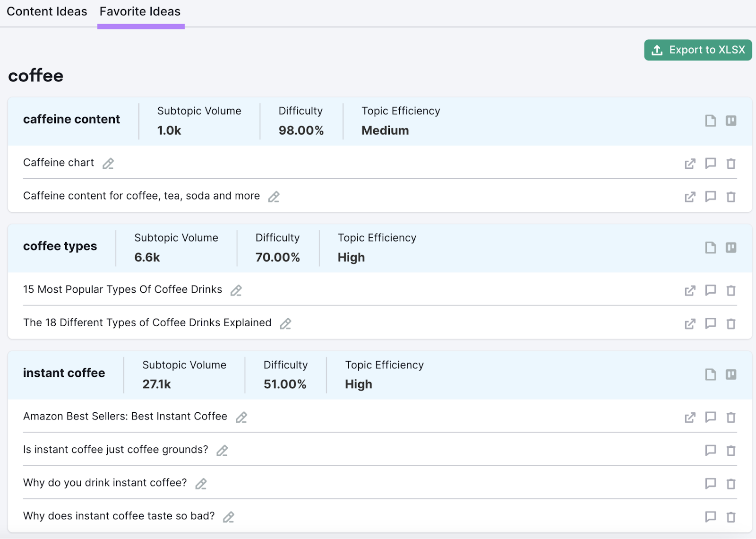Switch to the Content Ideas tab
The height and width of the screenshot is (539, 756).
[x=46, y=11]
